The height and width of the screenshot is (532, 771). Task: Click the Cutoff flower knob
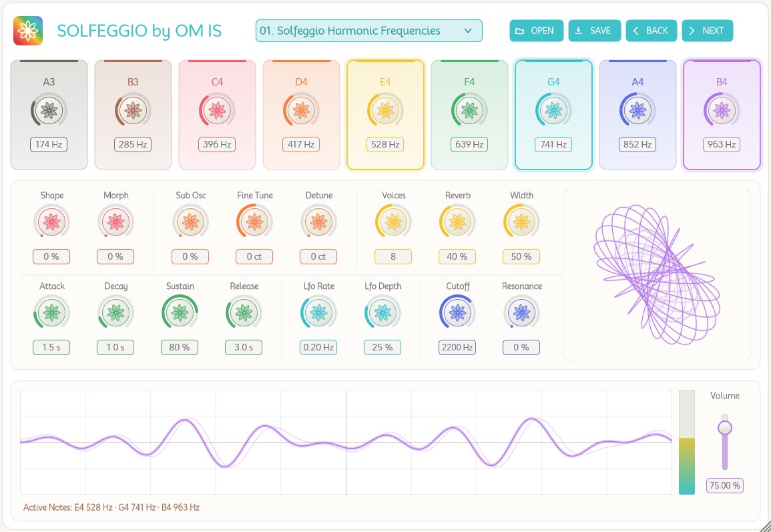click(457, 312)
